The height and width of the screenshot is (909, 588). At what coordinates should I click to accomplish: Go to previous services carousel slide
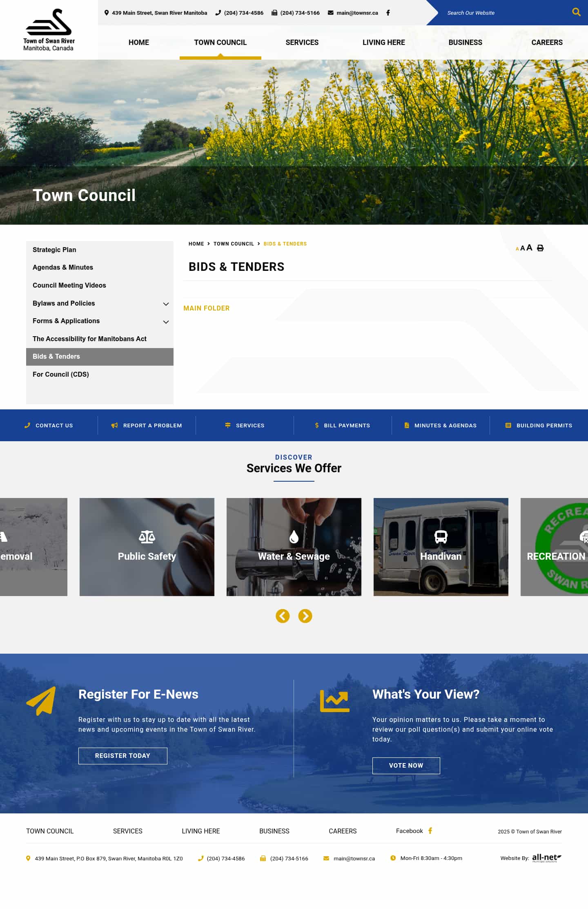tap(283, 616)
